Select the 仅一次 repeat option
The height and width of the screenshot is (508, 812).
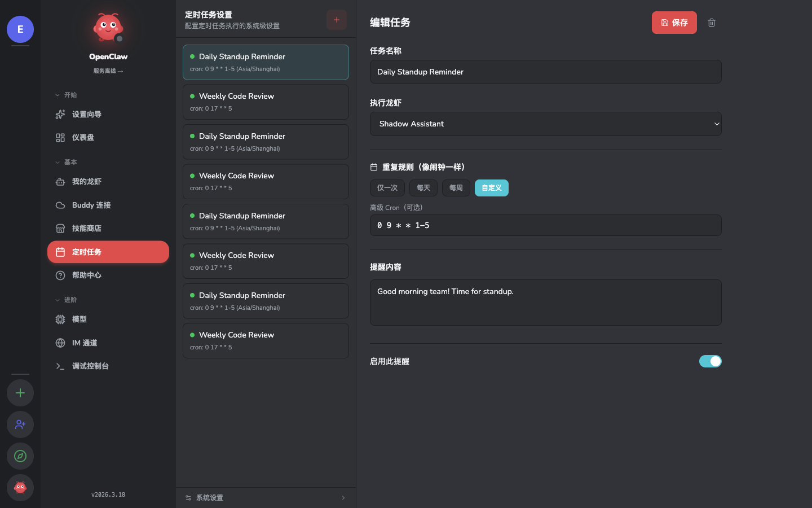pos(387,187)
